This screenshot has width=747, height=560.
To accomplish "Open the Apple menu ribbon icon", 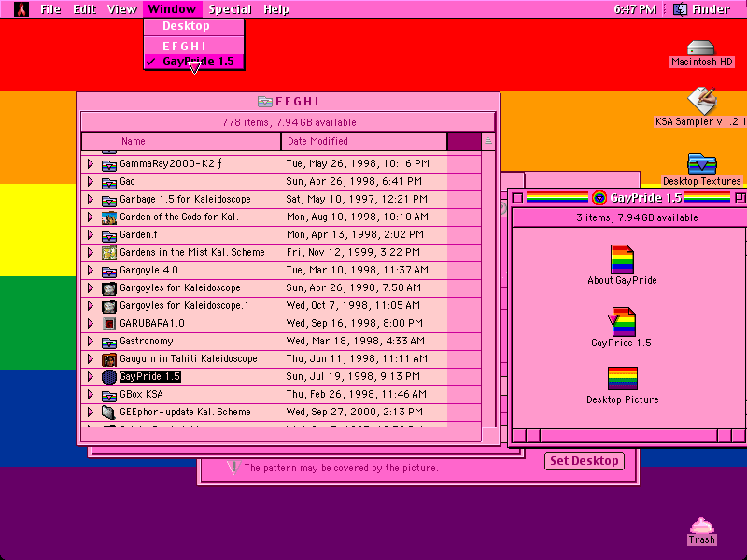I will [21, 9].
